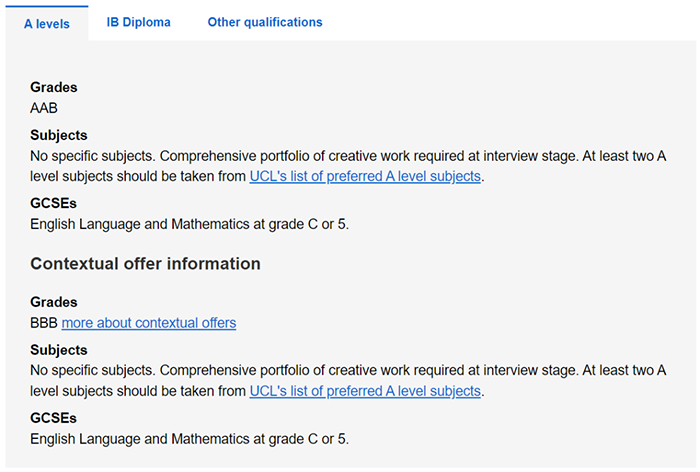Click the GCSEs heading in the contextual offer section
700x472 pixels.
click(54, 418)
